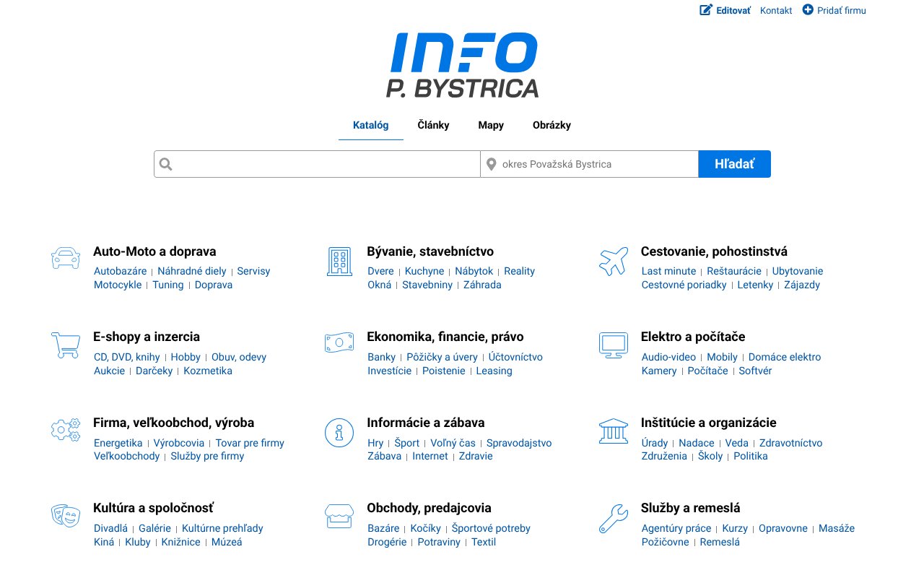Click the info icon next to Informácie a zábava
This screenshot has height=578, width=924.
(x=339, y=432)
